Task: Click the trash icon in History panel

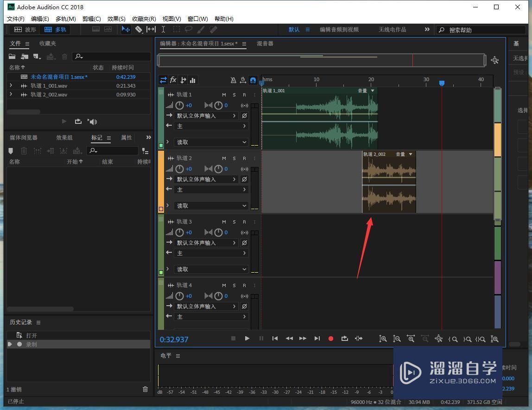Action: pyautogui.click(x=145, y=389)
